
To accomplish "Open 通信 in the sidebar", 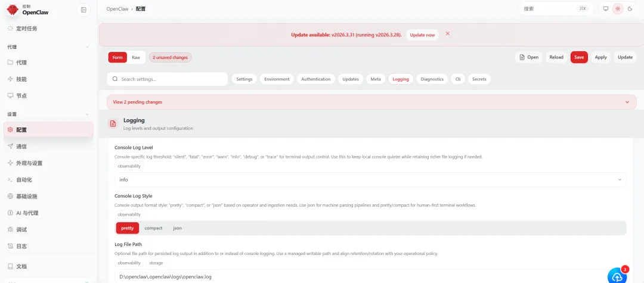I will tap(48, 147).
